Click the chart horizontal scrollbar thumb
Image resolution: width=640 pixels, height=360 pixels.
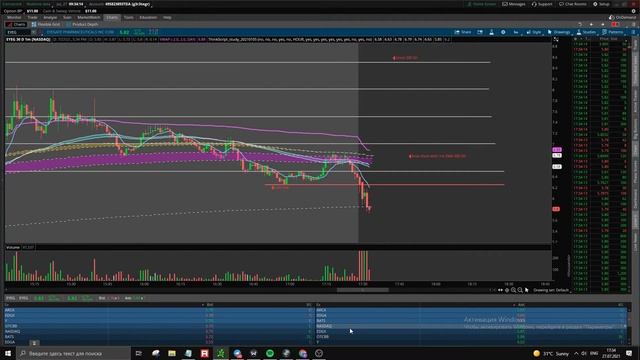coord(362,290)
